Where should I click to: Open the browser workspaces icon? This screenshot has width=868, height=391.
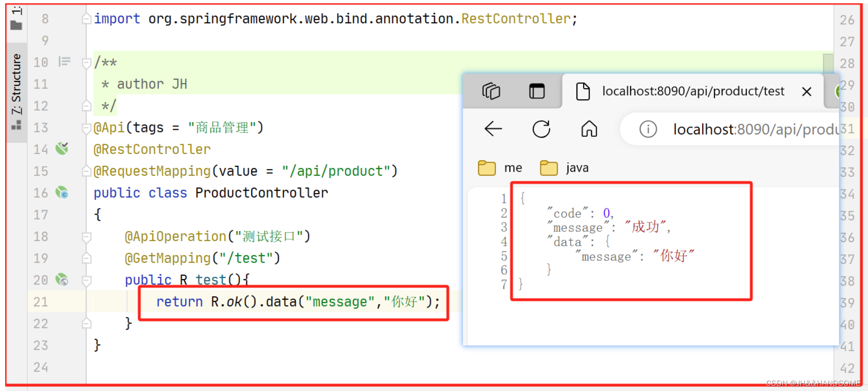[491, 91]
